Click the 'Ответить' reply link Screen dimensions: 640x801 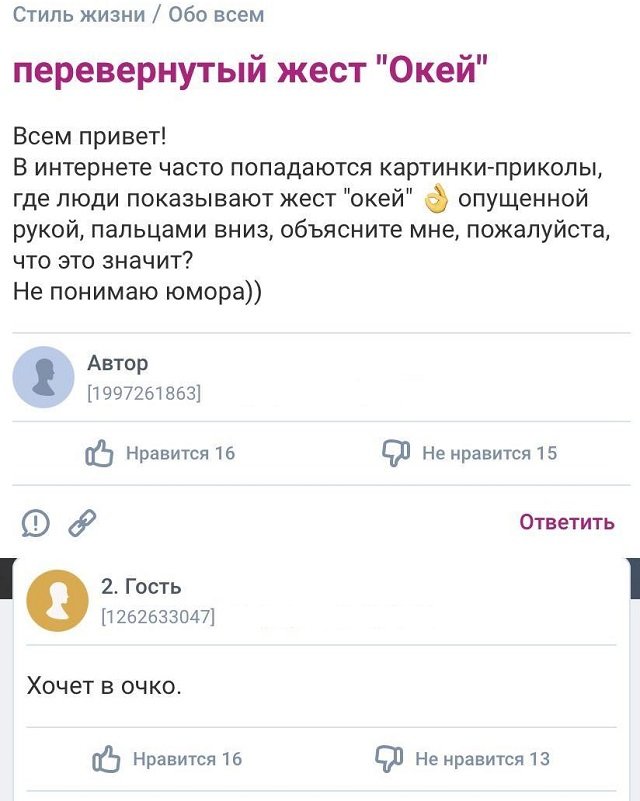566,522
